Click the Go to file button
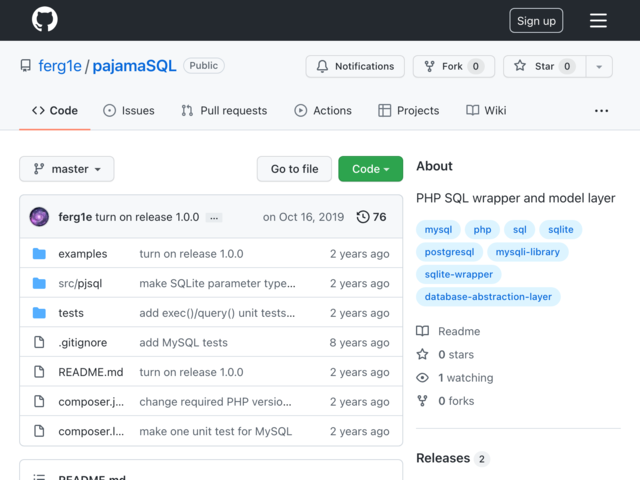The image size is (640, 480). (x=294, y=169)
